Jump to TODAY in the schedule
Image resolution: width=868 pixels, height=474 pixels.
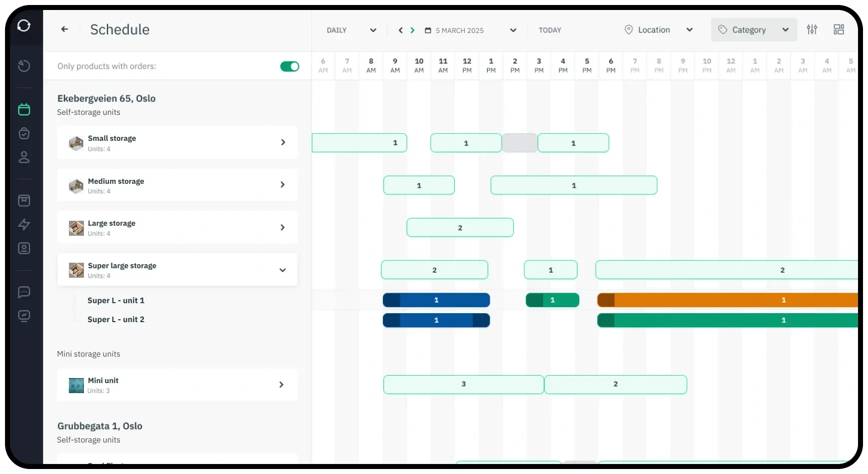[550, 30]
